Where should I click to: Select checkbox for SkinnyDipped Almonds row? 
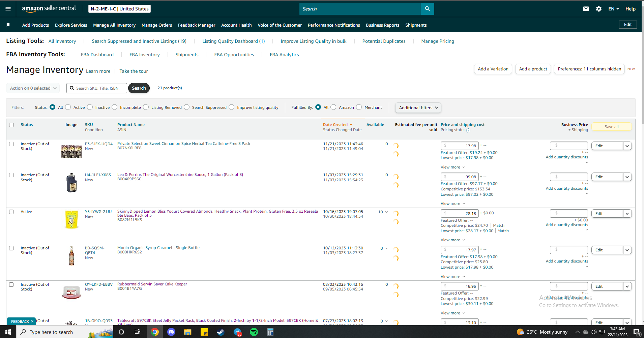pos(11,212)
